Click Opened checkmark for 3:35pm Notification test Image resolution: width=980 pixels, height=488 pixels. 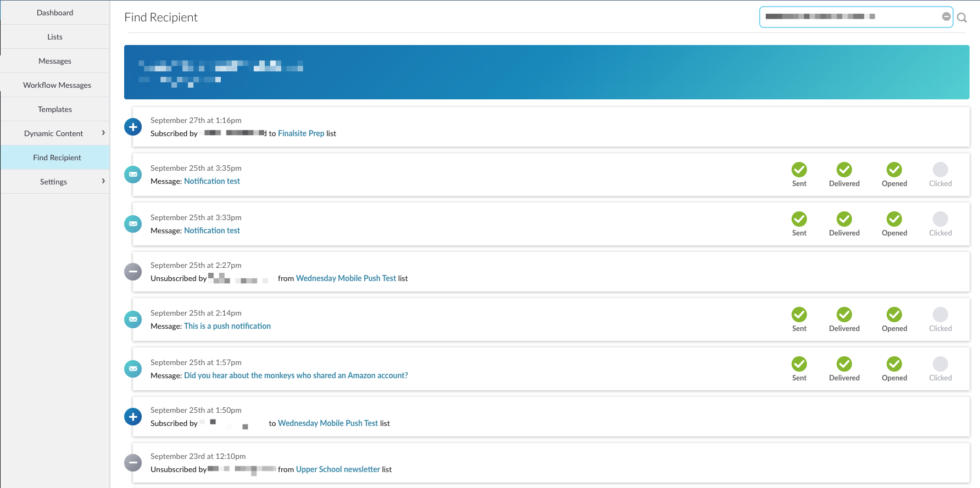coord(894,170)
